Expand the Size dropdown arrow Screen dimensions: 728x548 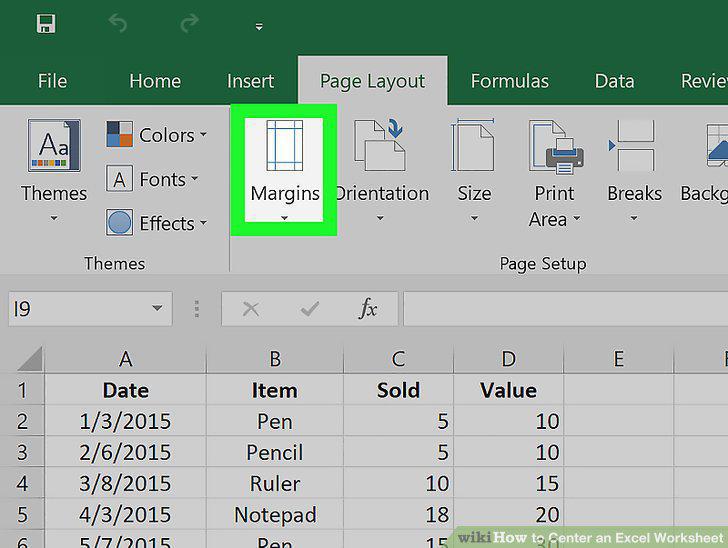[x=474, y=218]
